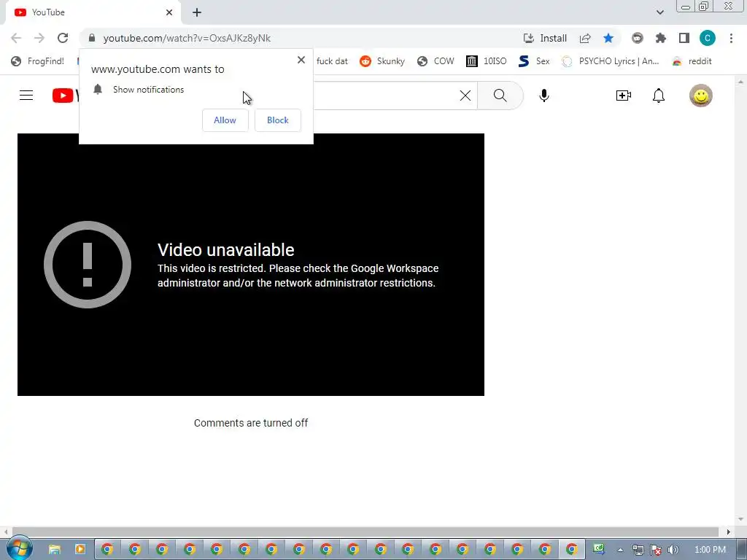
Task: Click the vertical scrollbar down arrow
Action: point(740,519)
